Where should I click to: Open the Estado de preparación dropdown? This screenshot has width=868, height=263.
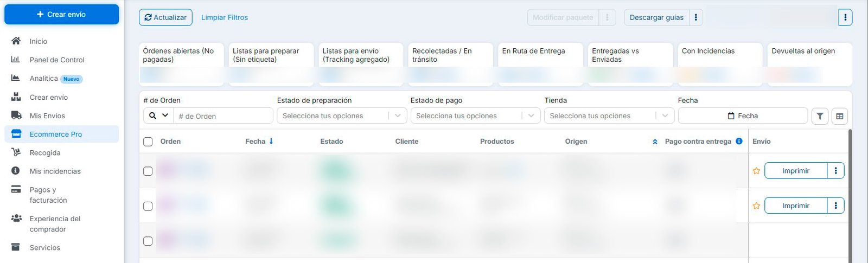click(342, 116)
